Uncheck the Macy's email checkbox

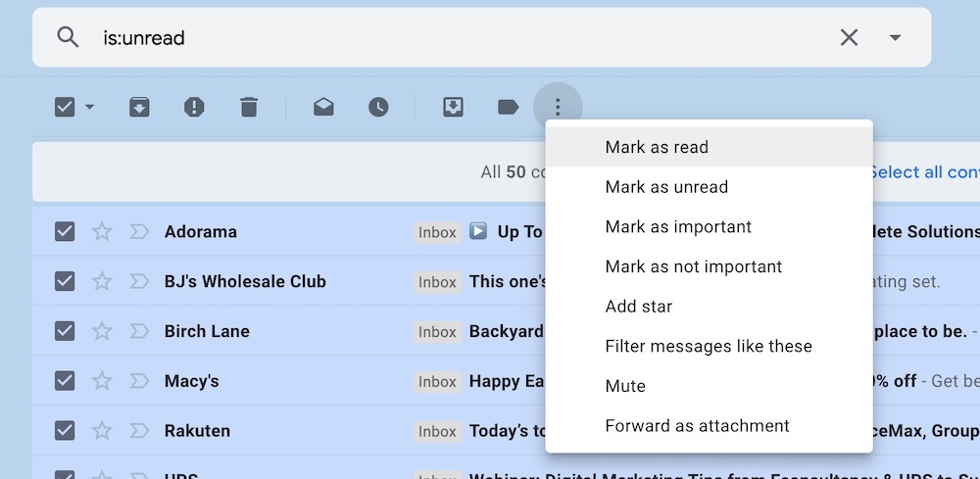(65, 381)
